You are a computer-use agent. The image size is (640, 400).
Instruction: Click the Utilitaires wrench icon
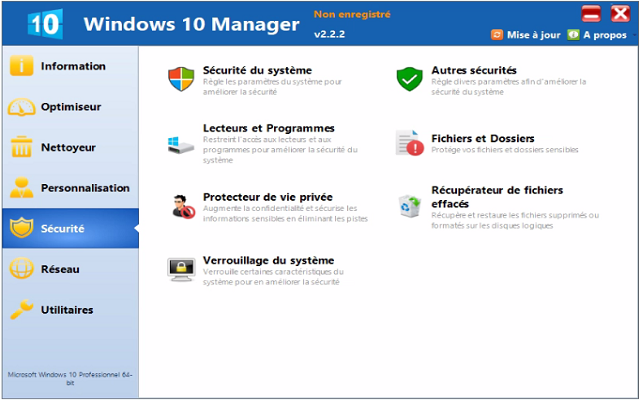[21, 309]
